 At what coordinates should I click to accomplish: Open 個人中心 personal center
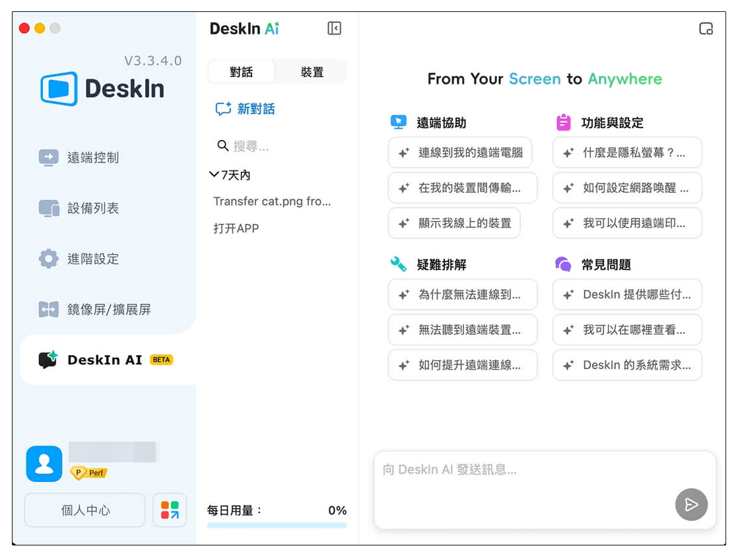point(84,510)
